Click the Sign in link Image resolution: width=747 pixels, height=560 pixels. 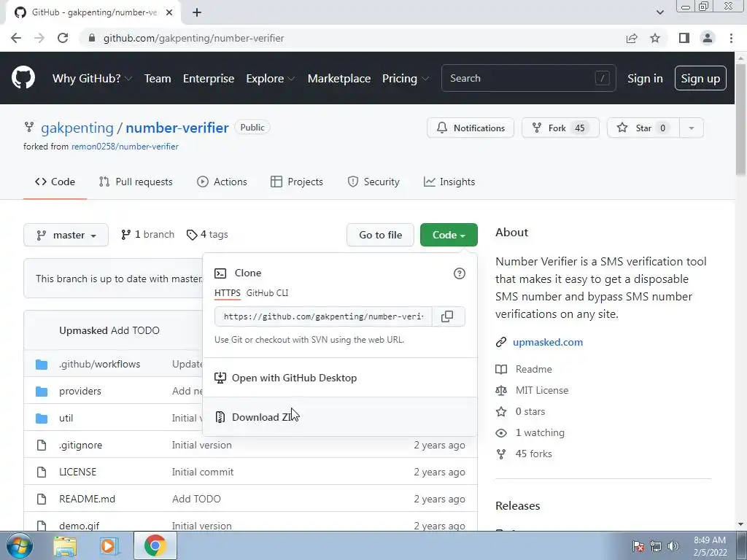coord(645,79)
